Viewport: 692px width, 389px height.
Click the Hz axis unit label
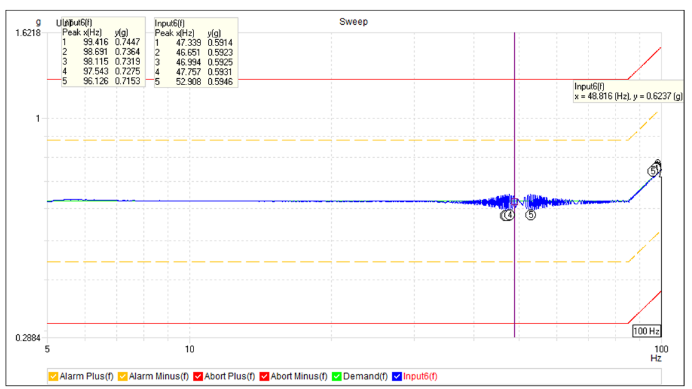click(x=656, y=358)
